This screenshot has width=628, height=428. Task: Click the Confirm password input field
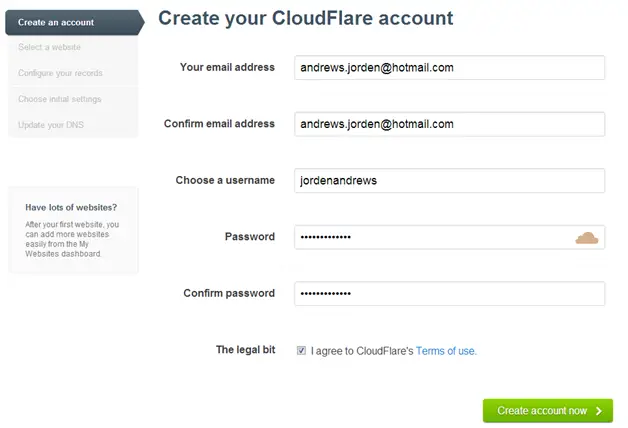449,293
